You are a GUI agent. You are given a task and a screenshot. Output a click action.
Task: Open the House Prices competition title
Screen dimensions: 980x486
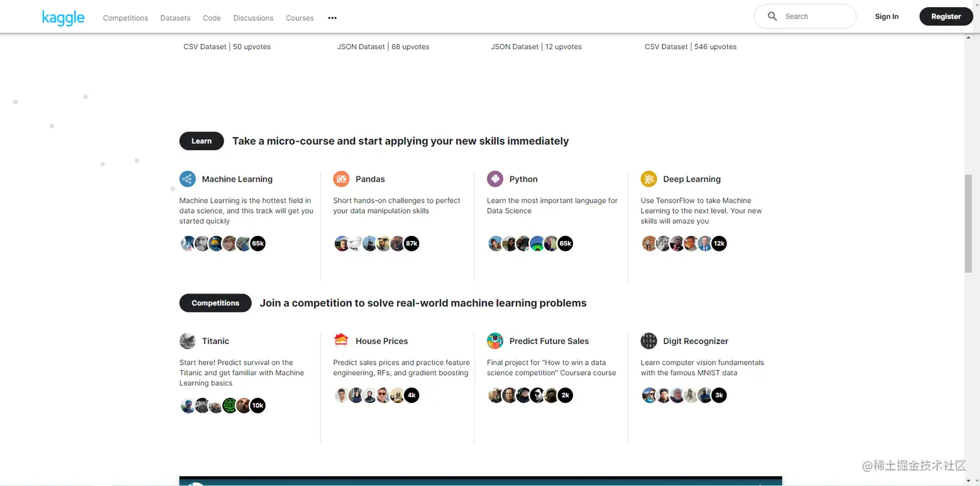pyautogui.click(x=382, y=341)
